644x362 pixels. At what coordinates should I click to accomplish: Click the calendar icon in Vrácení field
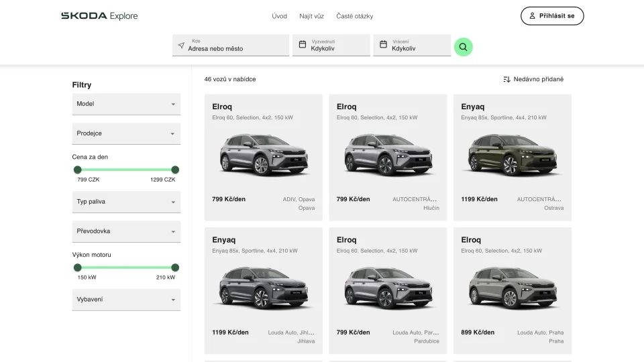pyautogui.click(x=384, y=45)
